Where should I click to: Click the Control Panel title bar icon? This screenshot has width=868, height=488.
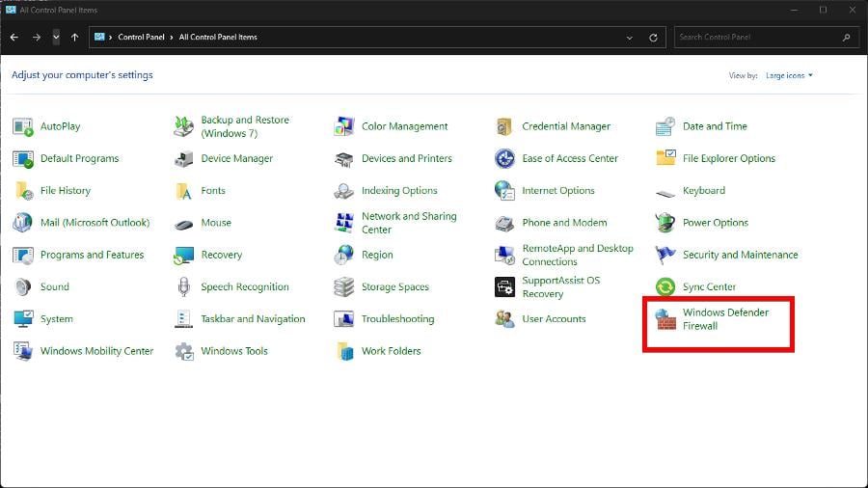click(10, 10)
